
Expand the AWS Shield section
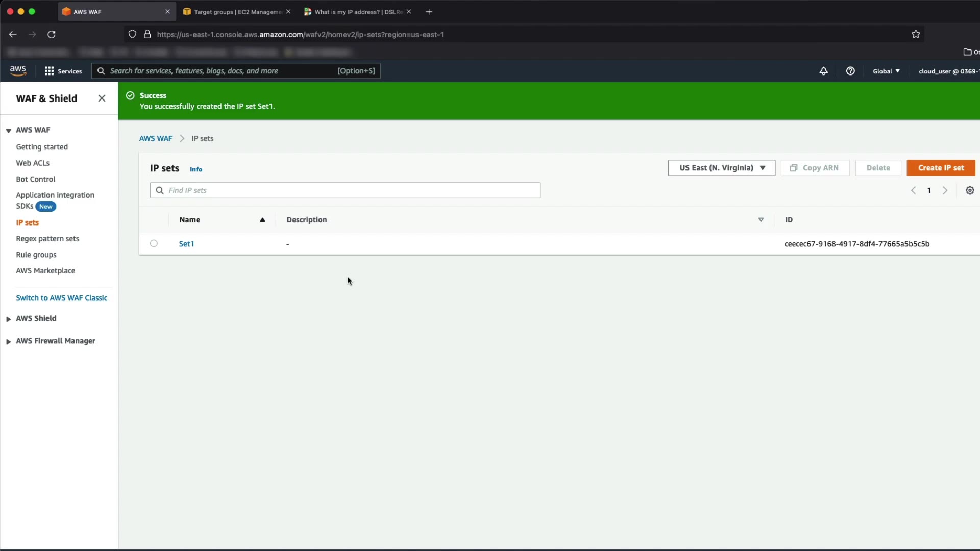9,319
